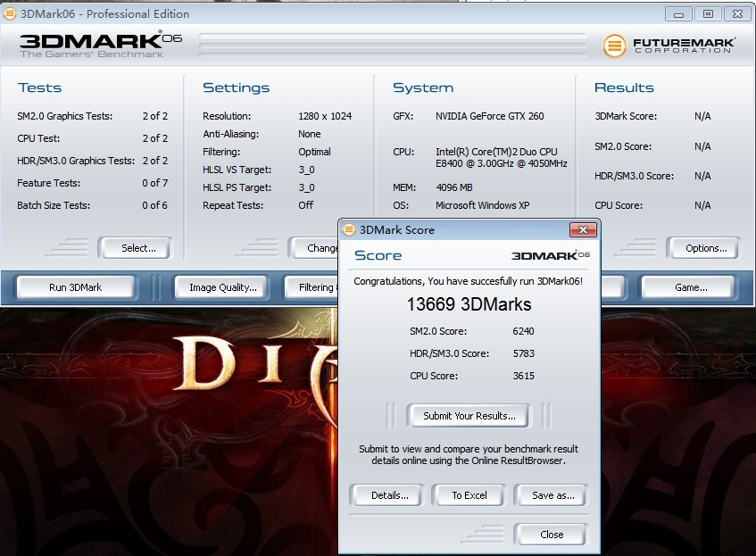756x556 pixels.
Task: Click Run 3DMark button
Action: (76, 287)
